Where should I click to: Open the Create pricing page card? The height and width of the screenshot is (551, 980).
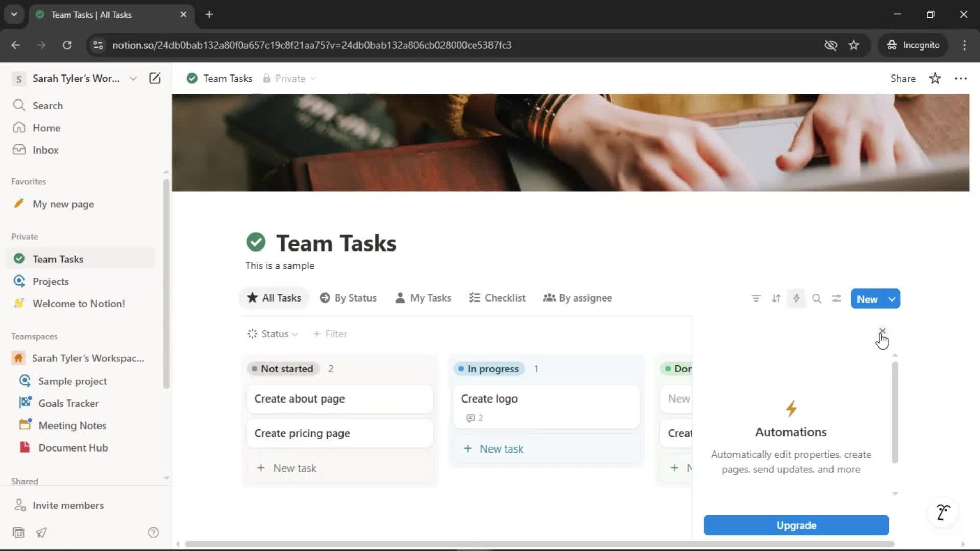tap(340, 433)
